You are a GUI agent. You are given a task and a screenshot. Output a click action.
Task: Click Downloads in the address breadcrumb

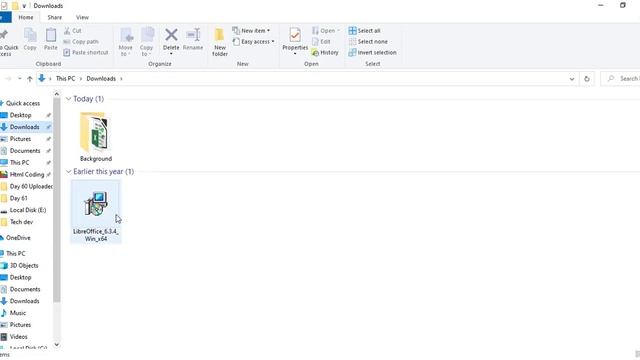tap(101, 79)
